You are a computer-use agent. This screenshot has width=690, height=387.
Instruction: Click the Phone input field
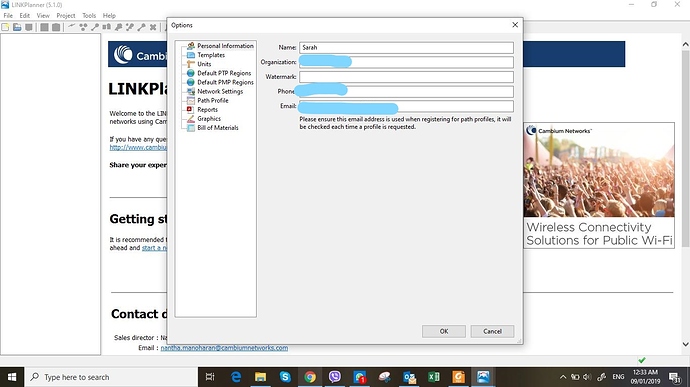(406, 92)
